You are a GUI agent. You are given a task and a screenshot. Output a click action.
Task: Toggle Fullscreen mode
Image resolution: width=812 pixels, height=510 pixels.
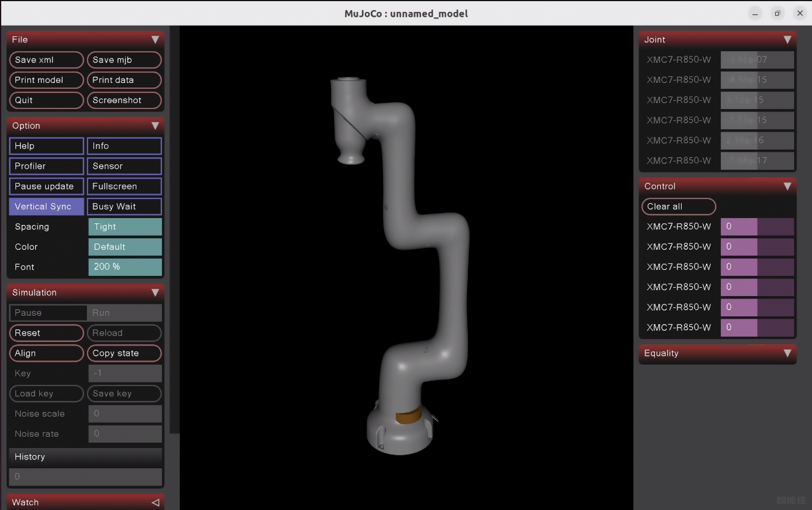click(x=124, y=186)
